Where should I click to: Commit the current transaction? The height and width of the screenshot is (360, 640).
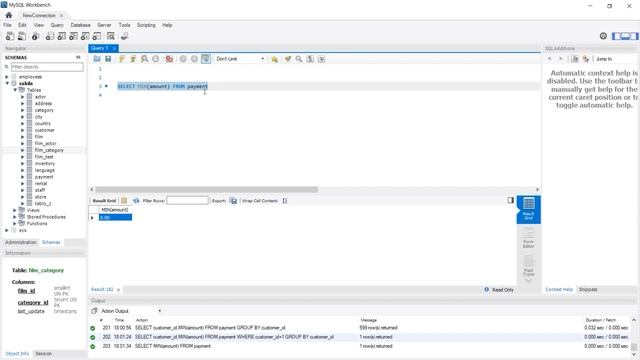coord(183,59)
